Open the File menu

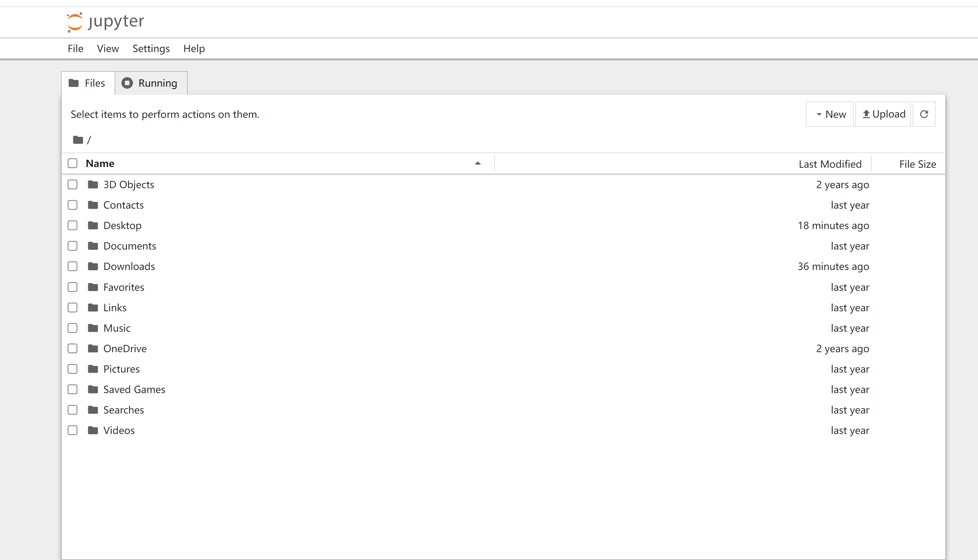pyautogui.click(x=75, y=48)
